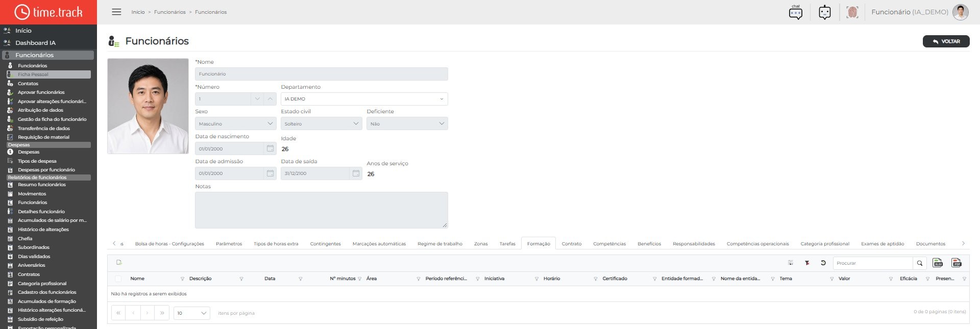
Task: Open Requisição de material in the sidebar
Action: point(43,137)
